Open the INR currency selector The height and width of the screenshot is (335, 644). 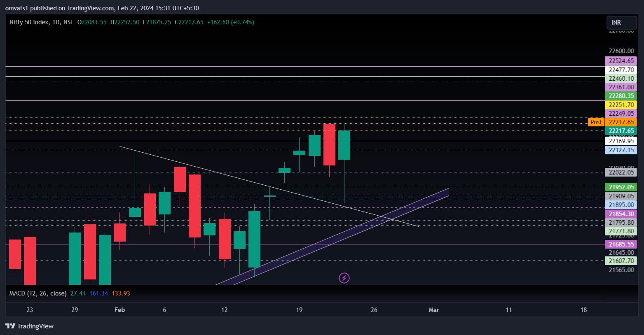pyautogui.click(x=621, y=23)
